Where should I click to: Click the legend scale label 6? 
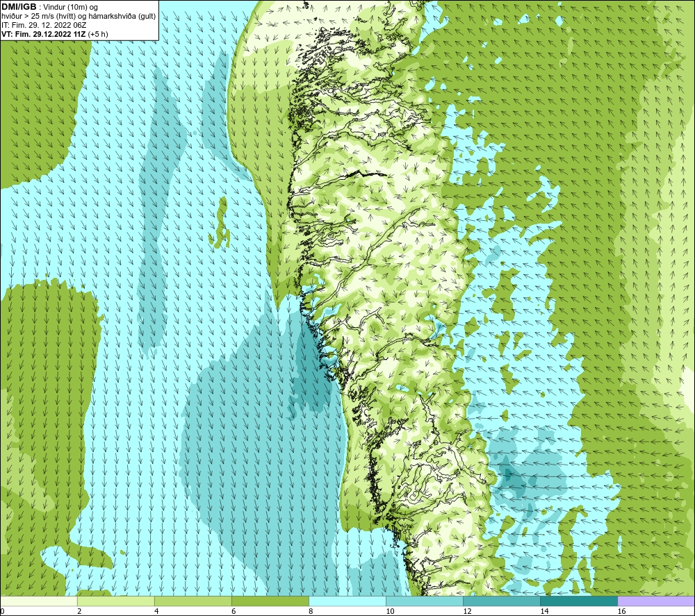[x=234, y=611]
